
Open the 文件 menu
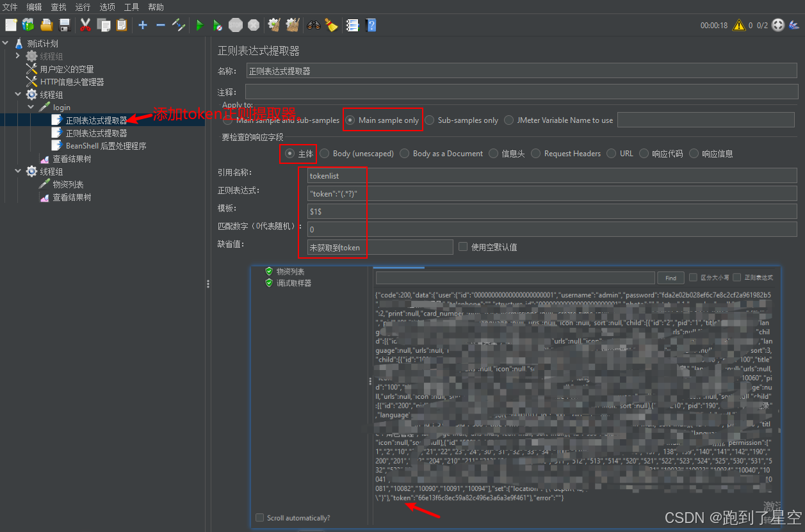(10, 7)
